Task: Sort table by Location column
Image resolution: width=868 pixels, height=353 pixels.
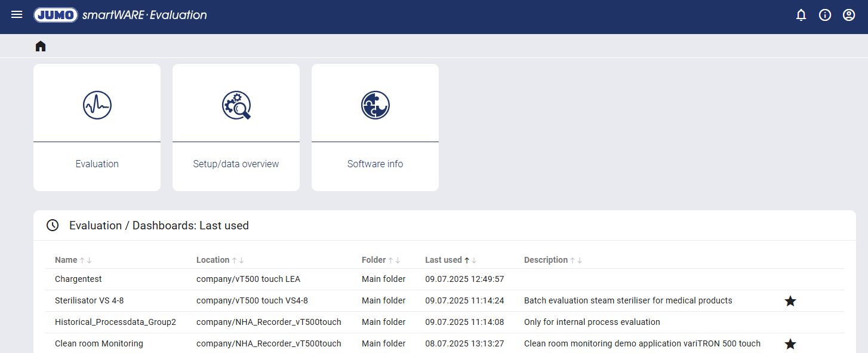Action: pos(213,260)
